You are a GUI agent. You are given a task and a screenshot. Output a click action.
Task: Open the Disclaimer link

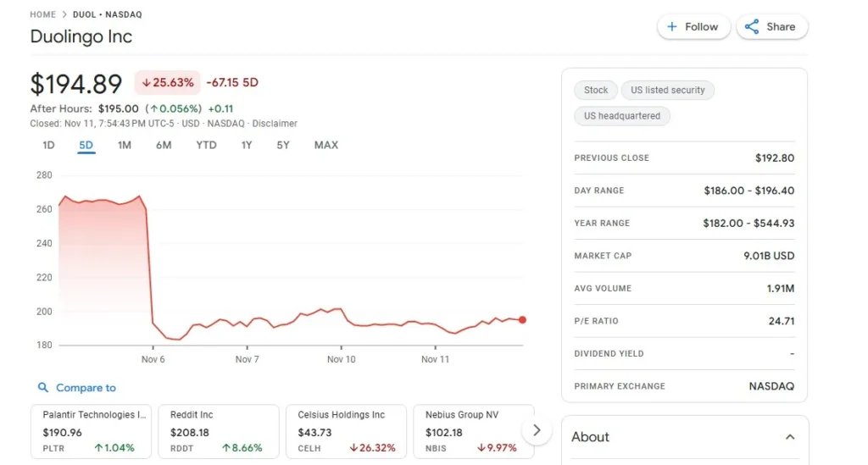click(275, 124)
